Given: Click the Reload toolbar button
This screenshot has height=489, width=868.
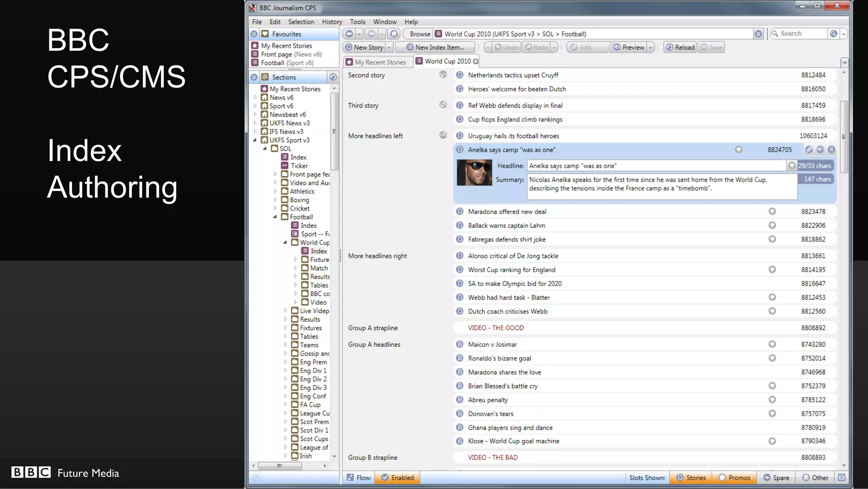Looking at the screenshot, I should coord(680,47).
